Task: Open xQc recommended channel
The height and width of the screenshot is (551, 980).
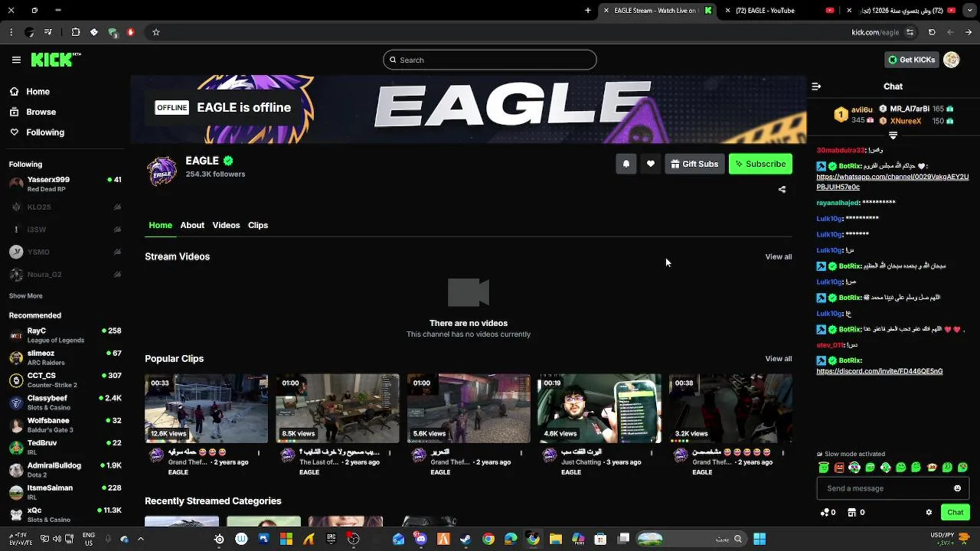Action: pyautogui.click(x=65, y=514)
